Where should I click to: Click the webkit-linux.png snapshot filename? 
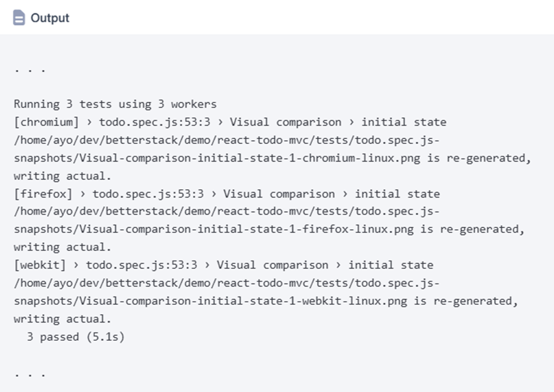coord(206,301)
